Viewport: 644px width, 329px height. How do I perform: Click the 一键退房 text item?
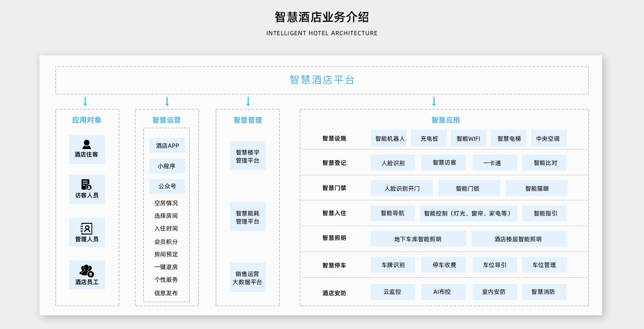point(166,267)
